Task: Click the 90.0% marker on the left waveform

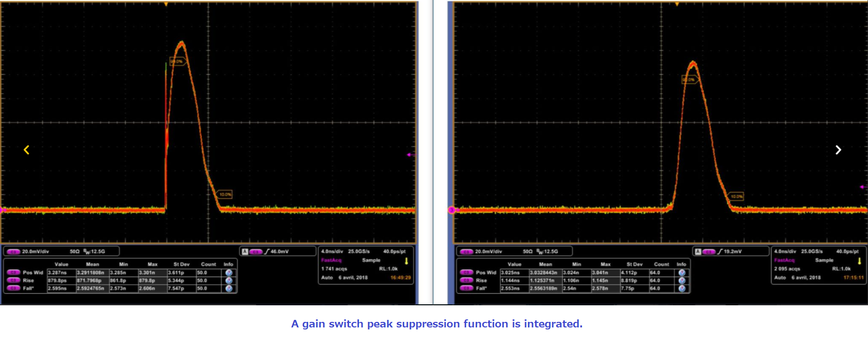Action: [177, 61]
